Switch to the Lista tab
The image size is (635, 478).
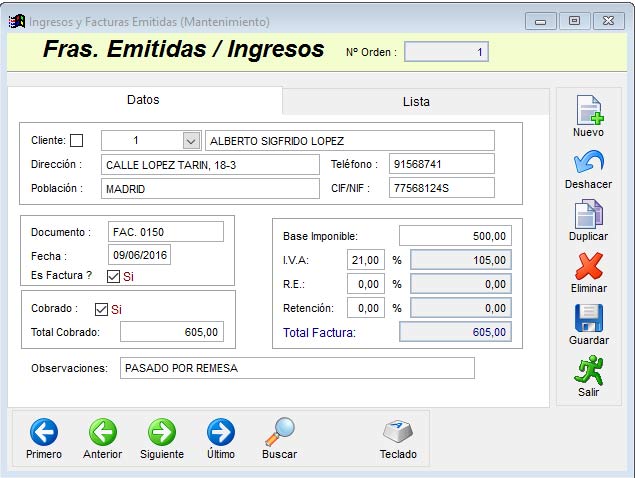pyautogui.click(x=416, y=101)
